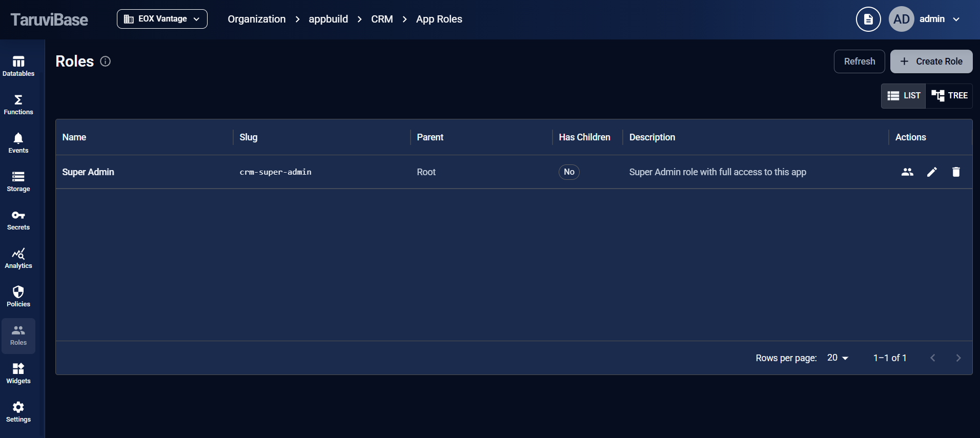Click App Roles breadcrumb

(439, 19)
